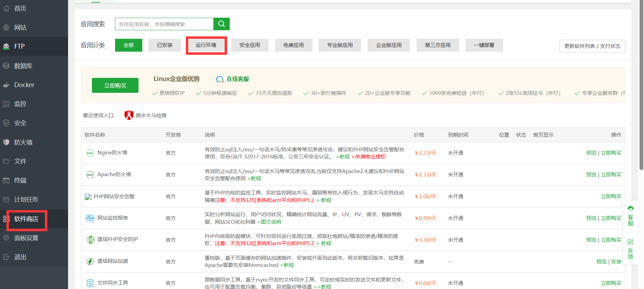The image size is (644, 289).
Task: Click the FTP sidebar icon
Action: (x=6, y=46)
